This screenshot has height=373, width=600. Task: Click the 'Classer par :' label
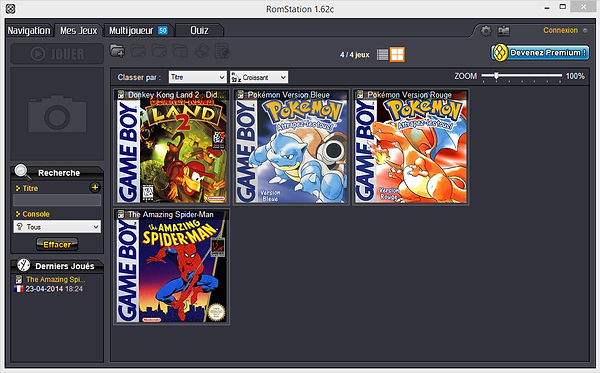(139, 77)
